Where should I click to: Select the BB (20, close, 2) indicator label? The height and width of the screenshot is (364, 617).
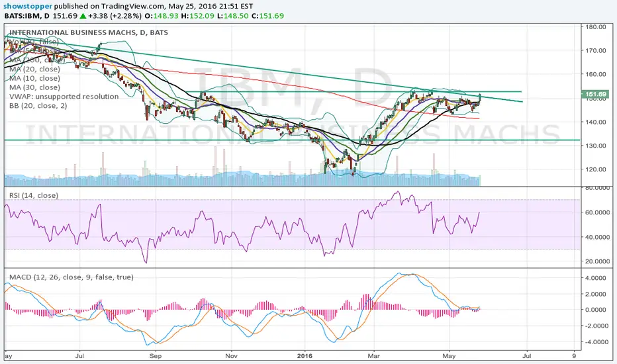point(38,105)
